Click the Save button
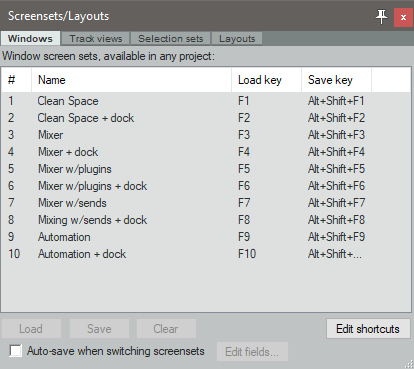414x369 pixels. [x=99, y=329]
